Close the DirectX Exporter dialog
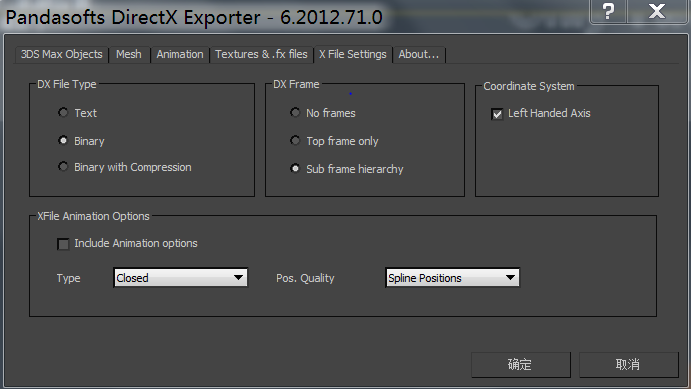 coord(657,11)
